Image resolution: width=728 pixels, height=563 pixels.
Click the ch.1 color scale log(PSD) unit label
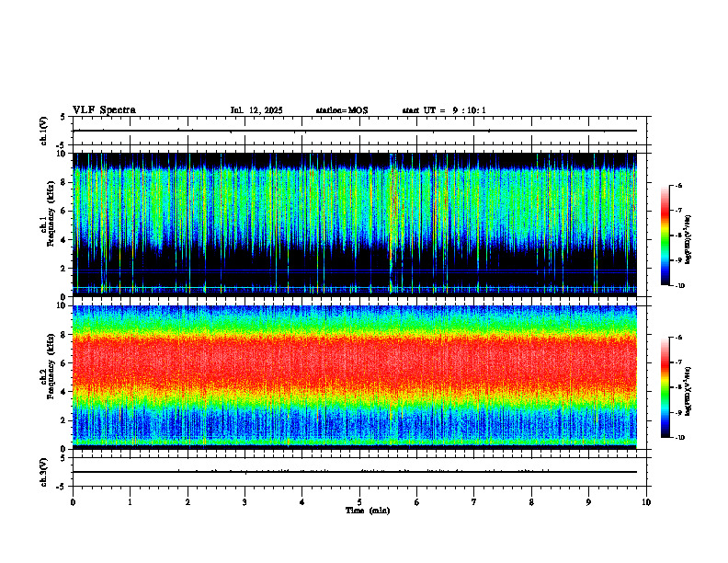(x=688, y=240)
